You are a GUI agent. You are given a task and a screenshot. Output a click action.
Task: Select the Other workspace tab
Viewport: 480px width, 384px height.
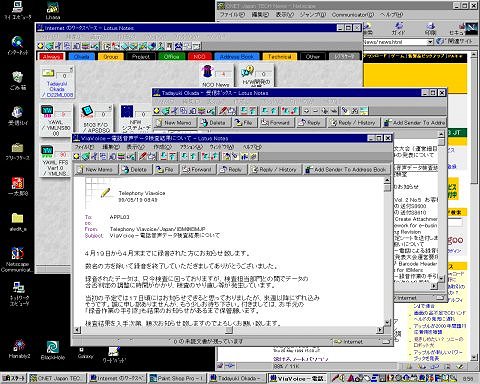coord(313,57)
